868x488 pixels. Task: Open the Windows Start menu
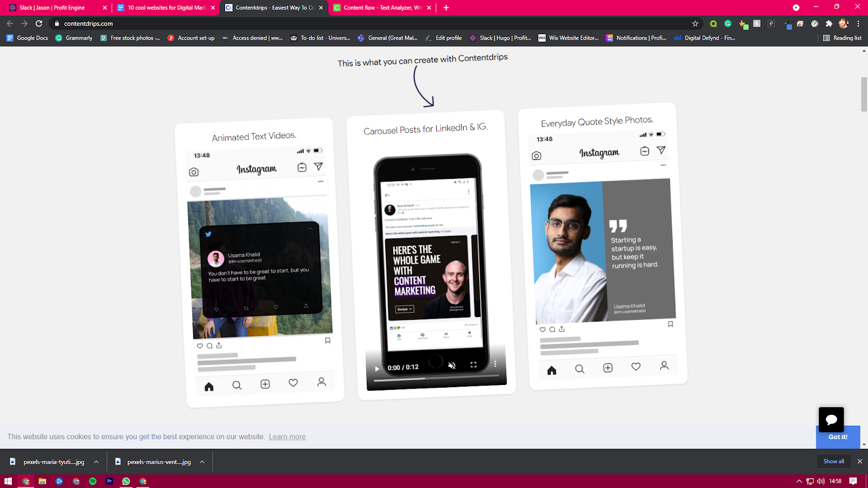[x=8, y=481]
